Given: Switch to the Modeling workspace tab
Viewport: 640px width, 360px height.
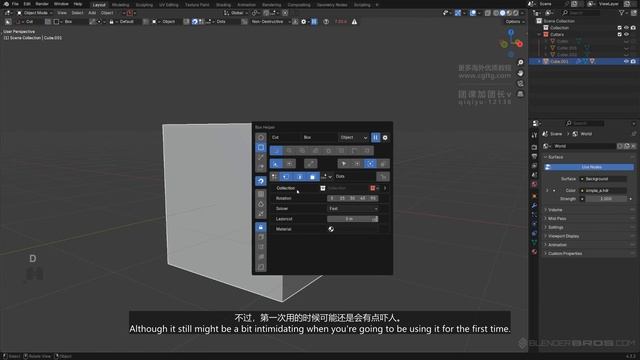Looking at the screenshot, I should (120, 5).
